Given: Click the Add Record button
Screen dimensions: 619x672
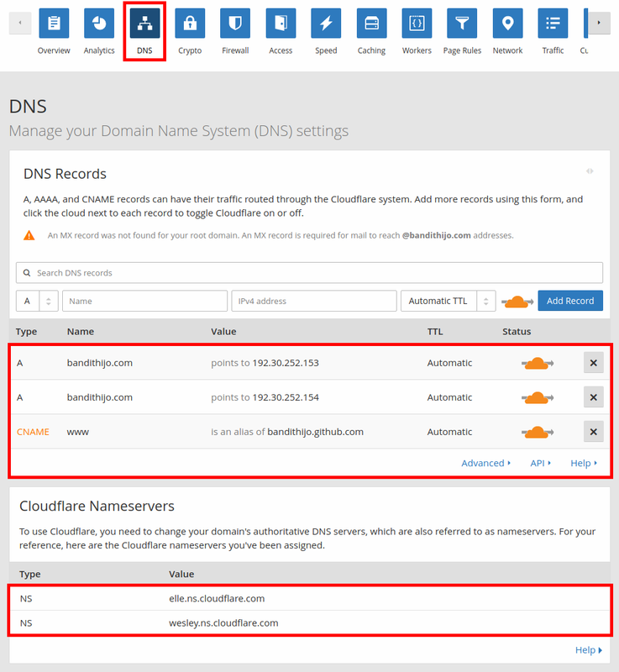Looking at the screenshot, I should [x=570, y=301].
